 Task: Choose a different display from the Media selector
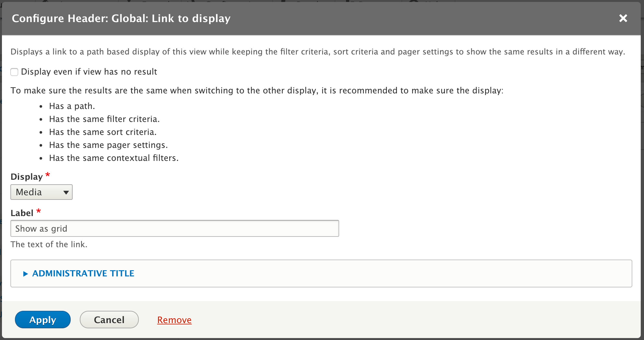tap(42, 192)
